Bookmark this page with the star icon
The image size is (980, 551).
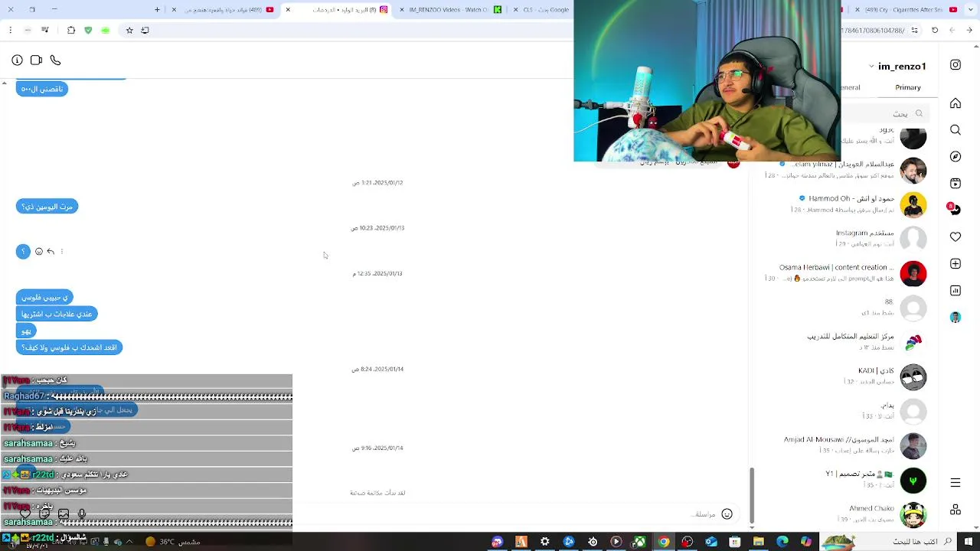(x=129, y=31)
